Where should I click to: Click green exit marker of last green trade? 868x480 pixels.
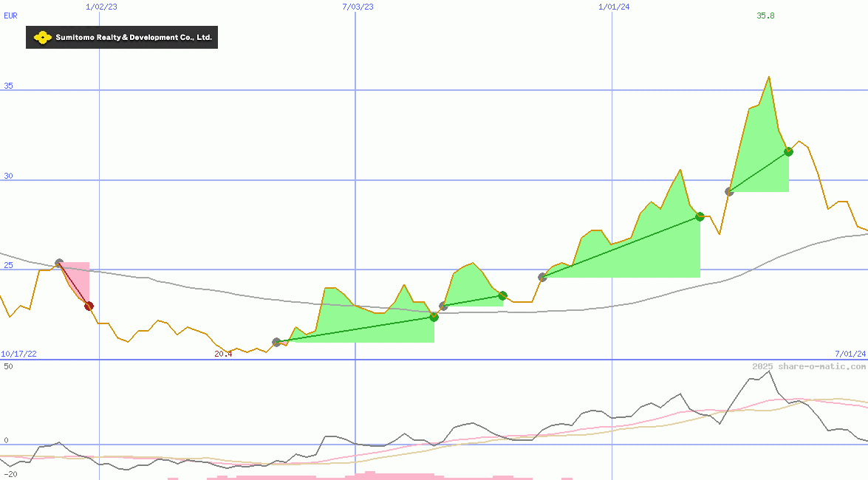coord(788,151)
